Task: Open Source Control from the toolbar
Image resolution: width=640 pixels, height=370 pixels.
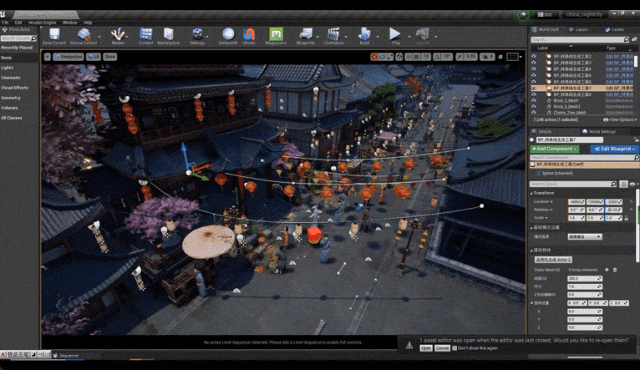Action: [84, 34]
